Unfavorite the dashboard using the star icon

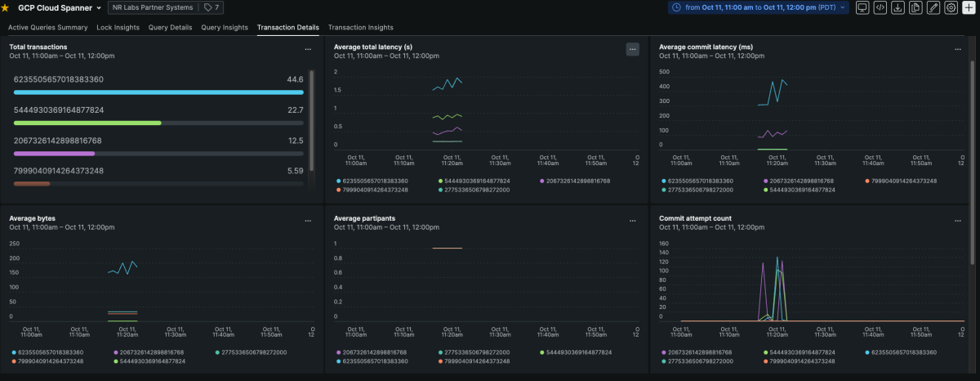click(x=6, y=7)
